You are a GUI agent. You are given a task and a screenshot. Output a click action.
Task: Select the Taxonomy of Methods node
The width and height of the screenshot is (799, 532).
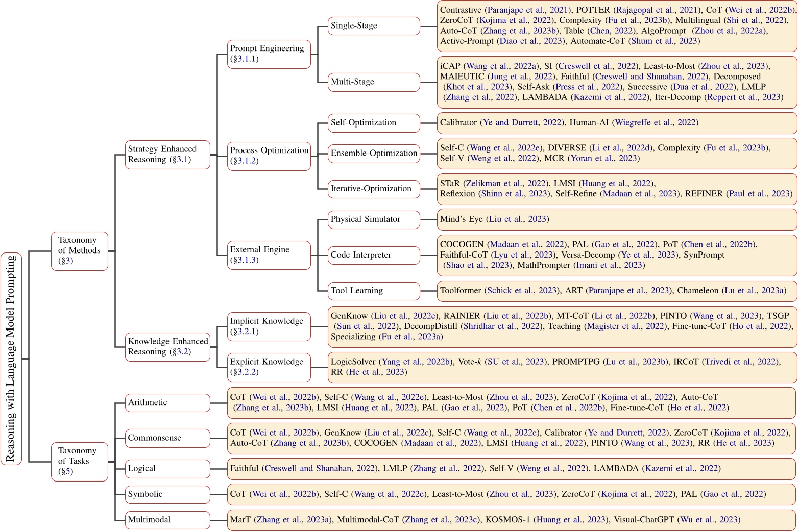click(x=79, y=250)
